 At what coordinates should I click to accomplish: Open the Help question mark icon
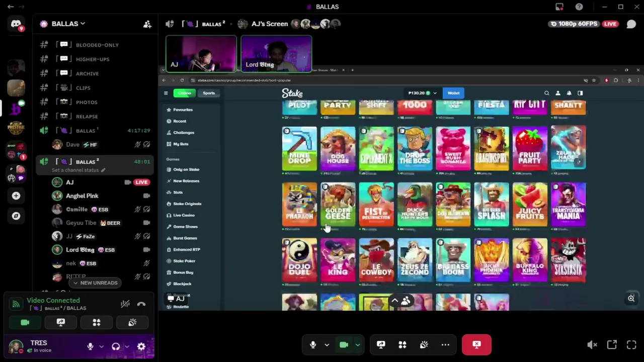579,7
